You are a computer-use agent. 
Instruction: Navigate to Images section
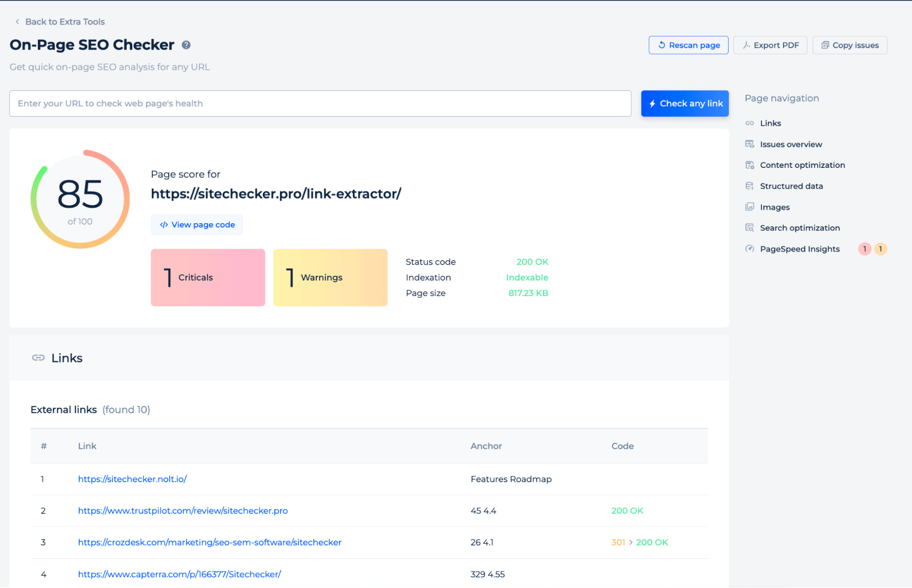775,207
